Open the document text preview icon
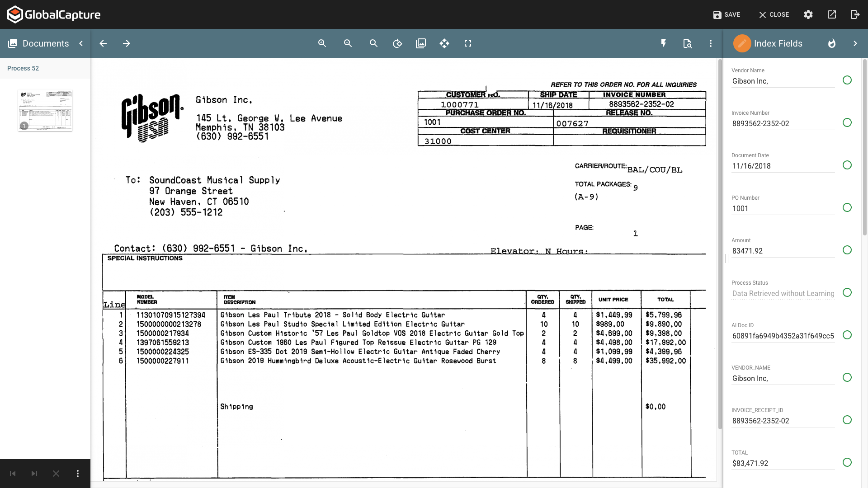 click(x=687, y=43)
